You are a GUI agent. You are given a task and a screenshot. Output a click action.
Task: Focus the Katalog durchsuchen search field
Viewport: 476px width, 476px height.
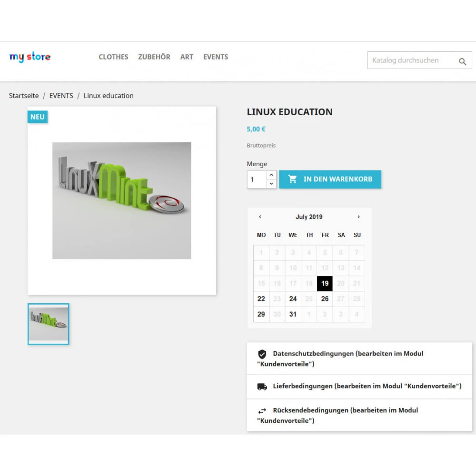click(x=419, y=60)
